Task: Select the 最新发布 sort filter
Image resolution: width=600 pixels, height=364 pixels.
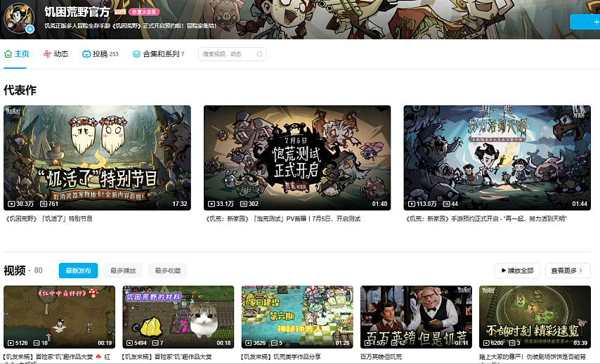Action: coord(78,271)
